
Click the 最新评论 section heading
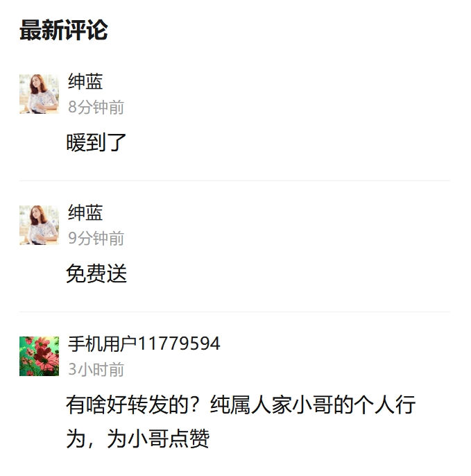point(64,30)
